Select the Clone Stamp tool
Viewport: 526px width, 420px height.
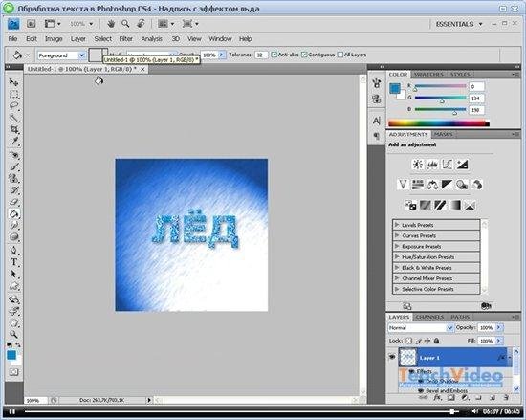coord(13,178)
